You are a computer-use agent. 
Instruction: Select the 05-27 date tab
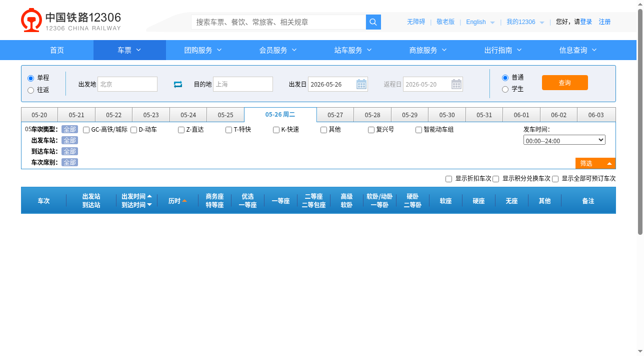point(335,115)
